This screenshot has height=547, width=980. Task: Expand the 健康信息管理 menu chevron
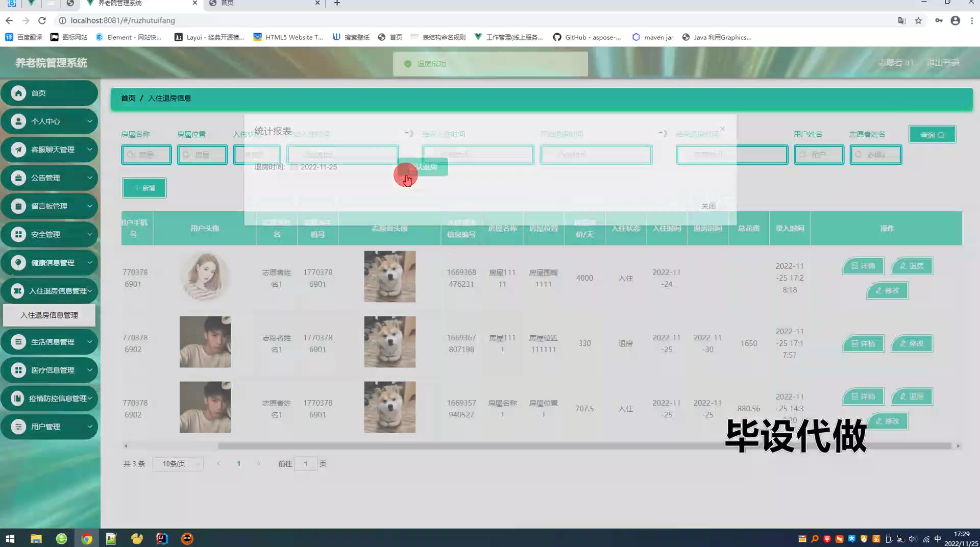tap(90, 263)
